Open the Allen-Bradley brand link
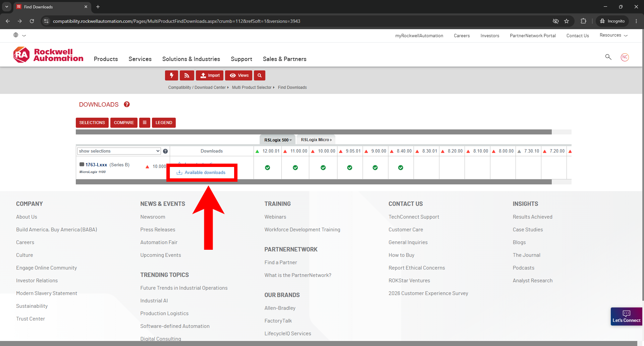The height and width of the screenshot is (346, 644). (280, 308)
